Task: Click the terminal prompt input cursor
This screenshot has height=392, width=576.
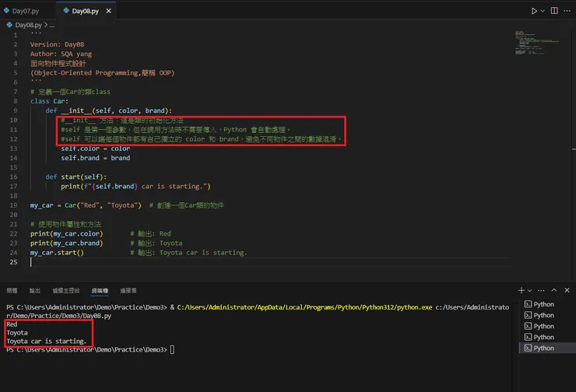Action: 172,349
